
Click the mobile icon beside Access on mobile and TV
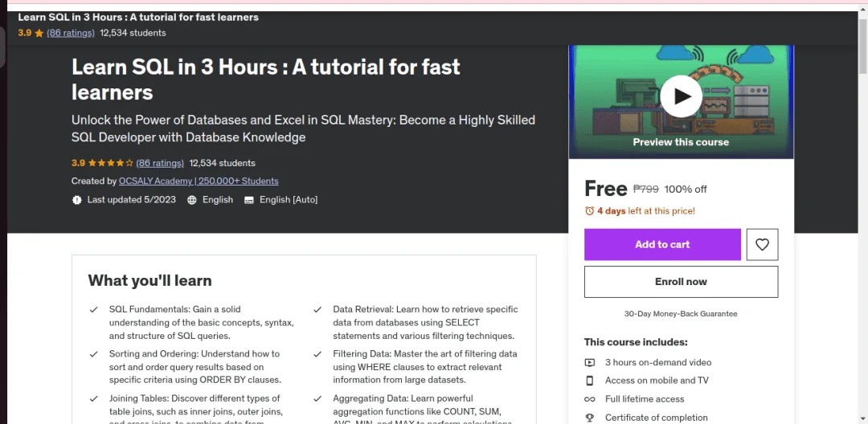point(590,381)
